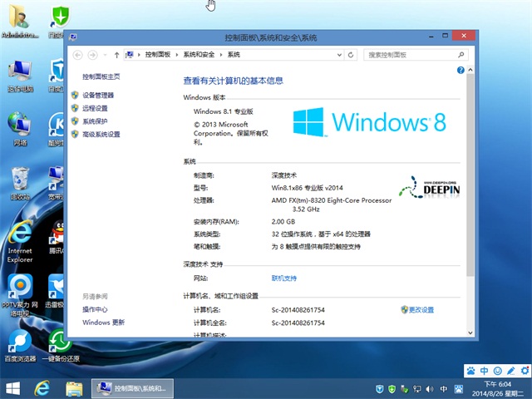532x399 pixels.
Task: Open File Explorer from the taskbar
Action: pos(74,388)
